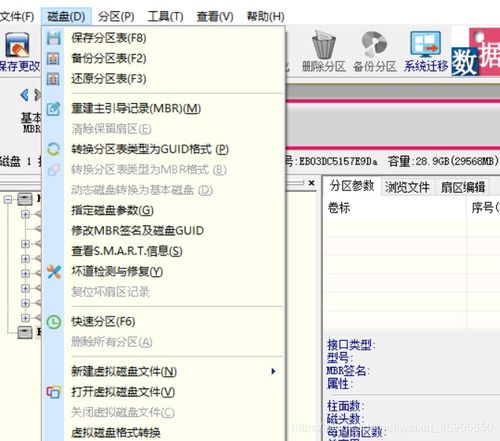Click the 系统迁移 toolbar icon

point(425,44)
